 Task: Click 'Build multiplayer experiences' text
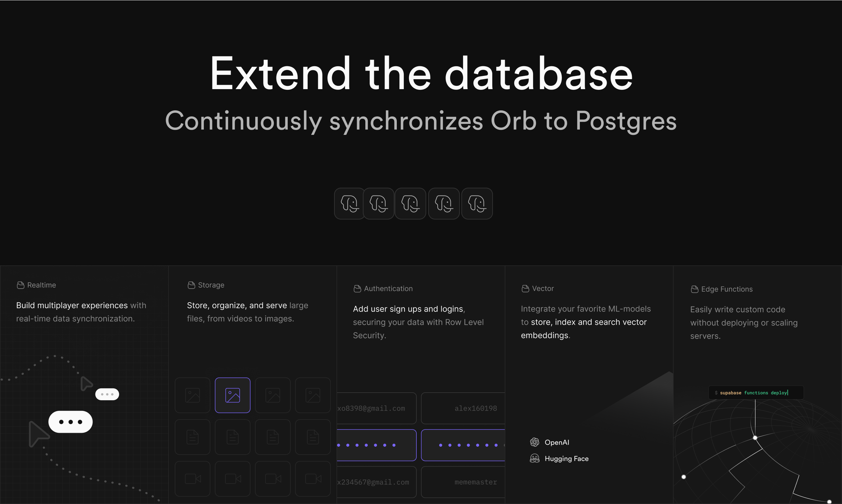[72, 305]
